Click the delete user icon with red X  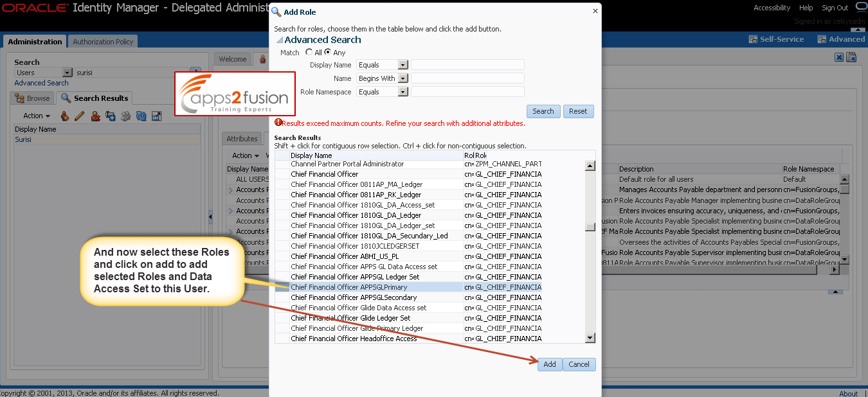click(95, 116)
